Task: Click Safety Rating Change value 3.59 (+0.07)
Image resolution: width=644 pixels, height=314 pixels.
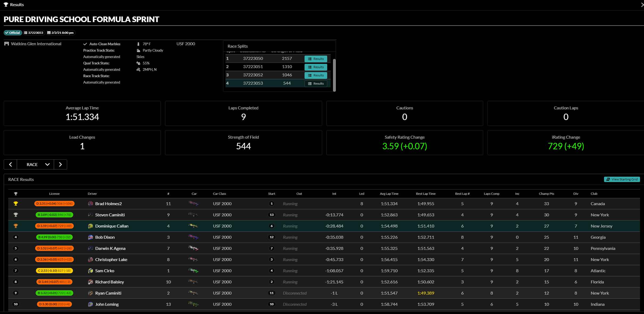Action: (404, 146)
